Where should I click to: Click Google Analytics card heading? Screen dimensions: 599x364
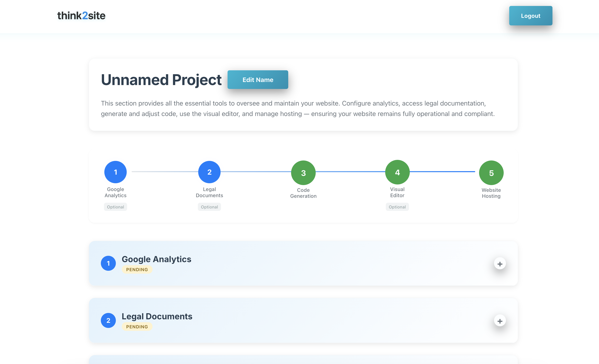156,259
